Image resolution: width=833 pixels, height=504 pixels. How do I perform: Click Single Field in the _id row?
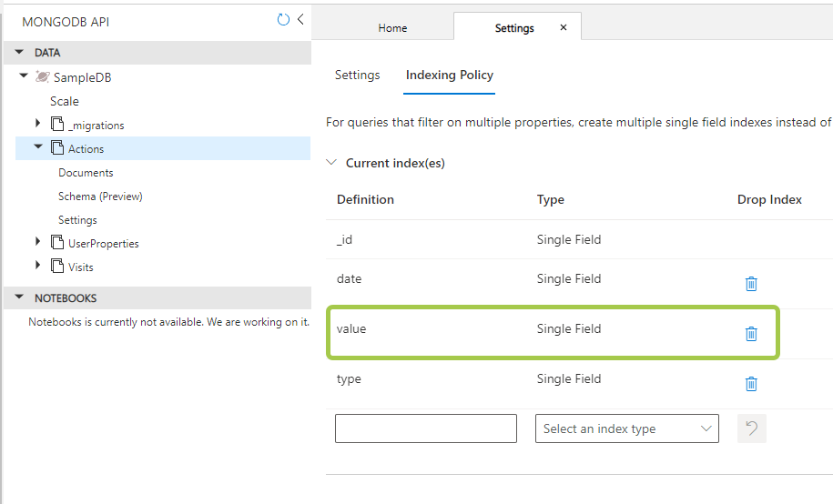pos(569,239)
